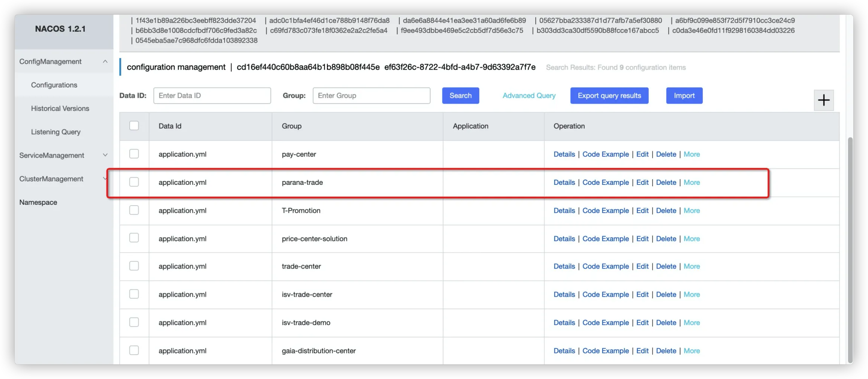Click the plus icon to add configuration

click(824, 100)
